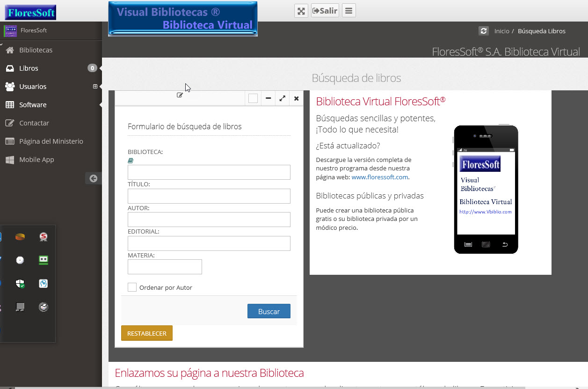Go to the Inicio breadcrumb link
588x389 pixels.
click(x=501, y=31)
